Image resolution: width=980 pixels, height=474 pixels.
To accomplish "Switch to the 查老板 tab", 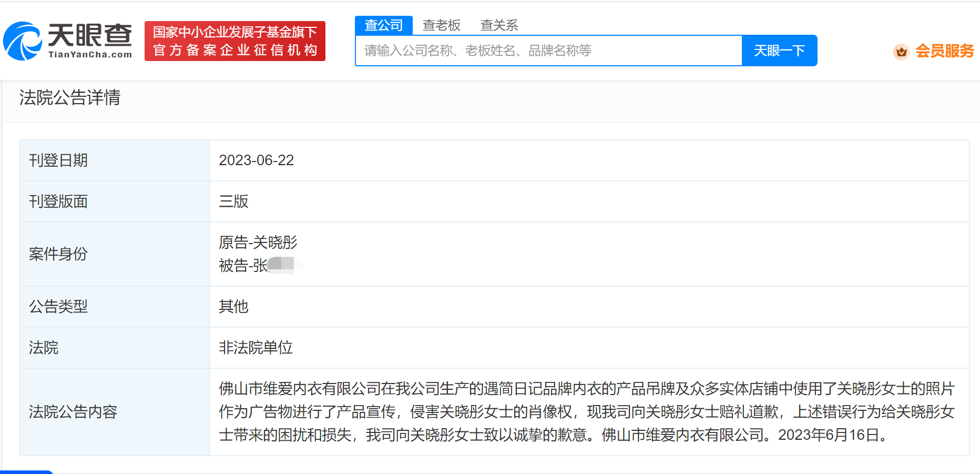I will pos(442,25).
